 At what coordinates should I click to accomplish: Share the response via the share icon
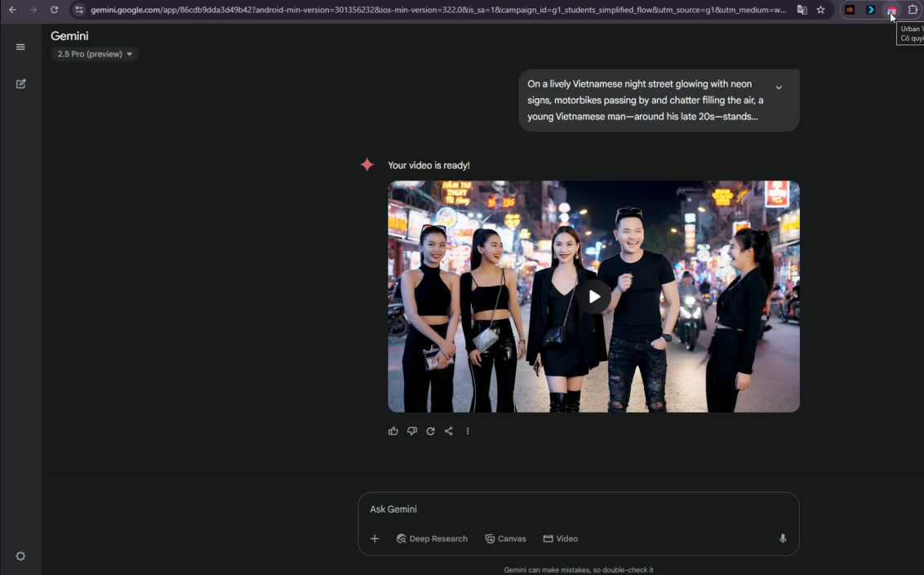(x=449, y=431)
